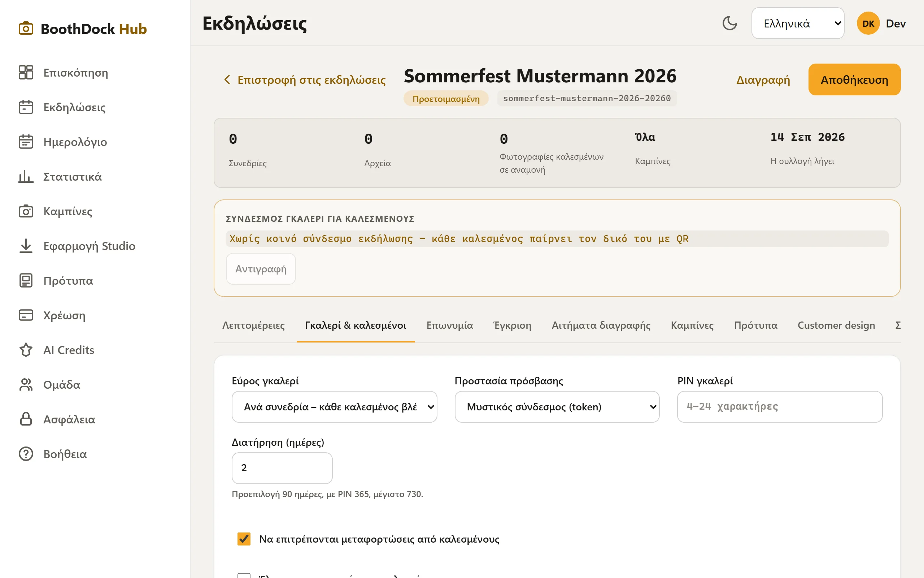Switch to the Έγκριση tab
Screen dimensions: 924x578
click(512, 325)
